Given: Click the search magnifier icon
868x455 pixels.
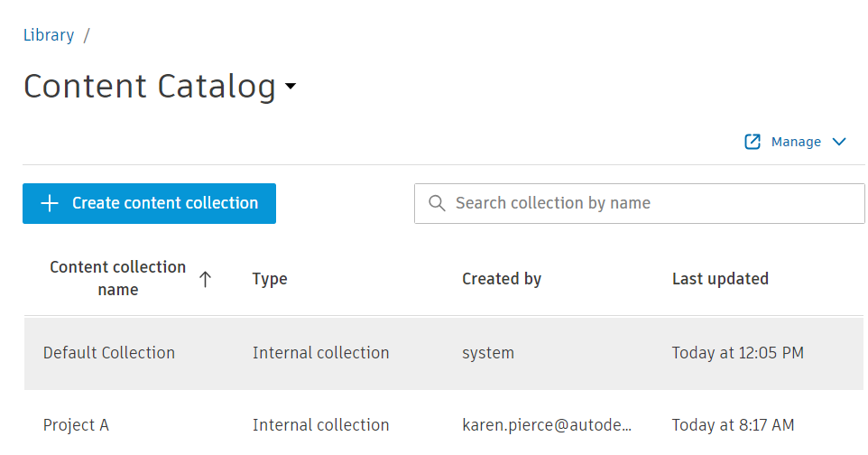Looking at the screenshot, I should point(437,203).
